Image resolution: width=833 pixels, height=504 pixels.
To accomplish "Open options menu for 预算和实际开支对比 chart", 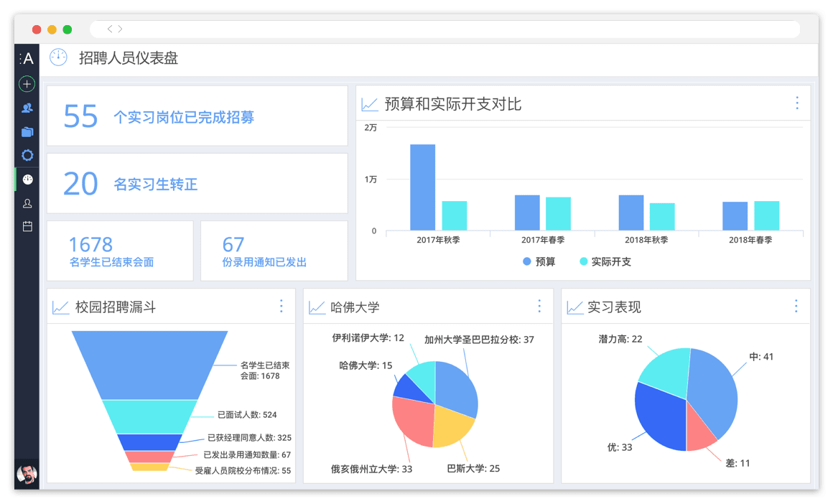I will click(x=797, y=103).
